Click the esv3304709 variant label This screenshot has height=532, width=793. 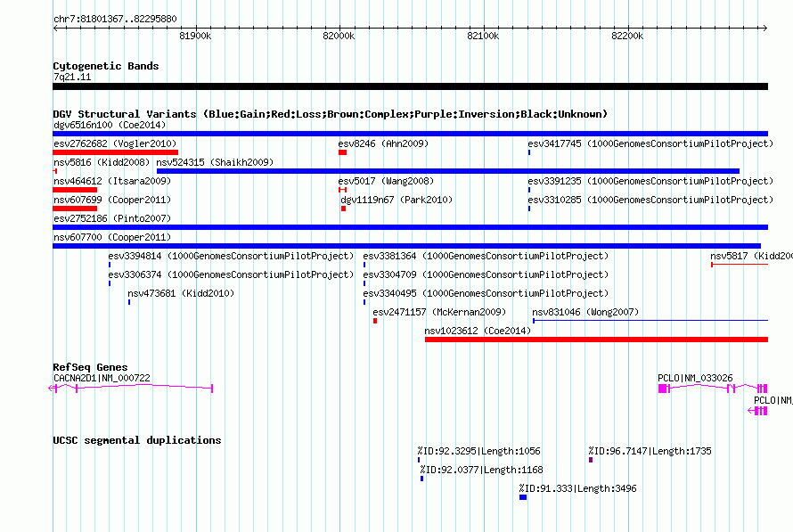[486, 274]
